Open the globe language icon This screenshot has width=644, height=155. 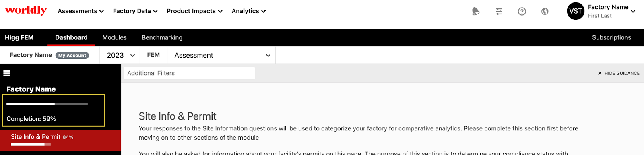(545, 11)
